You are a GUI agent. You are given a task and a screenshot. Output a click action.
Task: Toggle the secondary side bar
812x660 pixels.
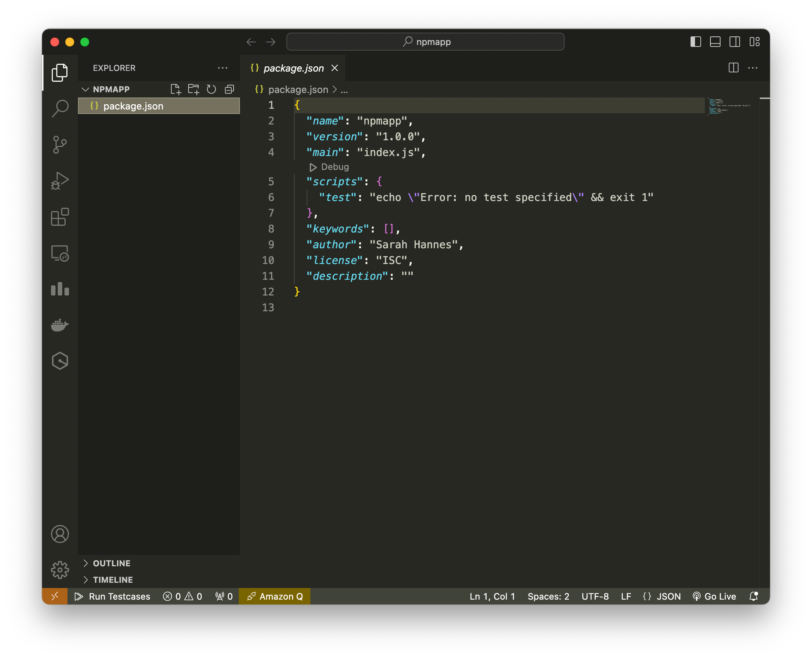click(735, 42)
